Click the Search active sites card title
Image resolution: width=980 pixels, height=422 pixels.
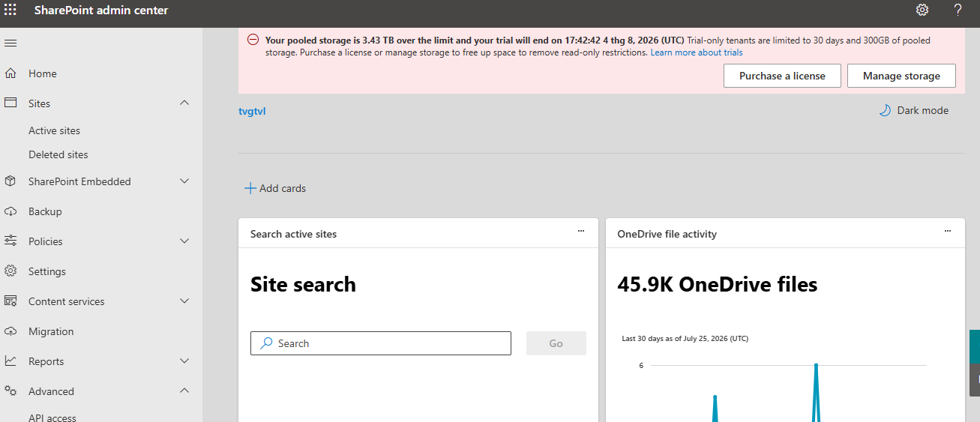pos(293,234)
